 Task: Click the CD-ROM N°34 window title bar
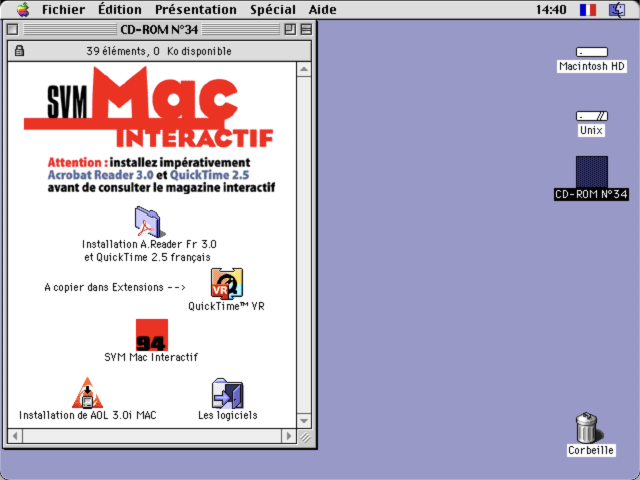tap(159, 29)
